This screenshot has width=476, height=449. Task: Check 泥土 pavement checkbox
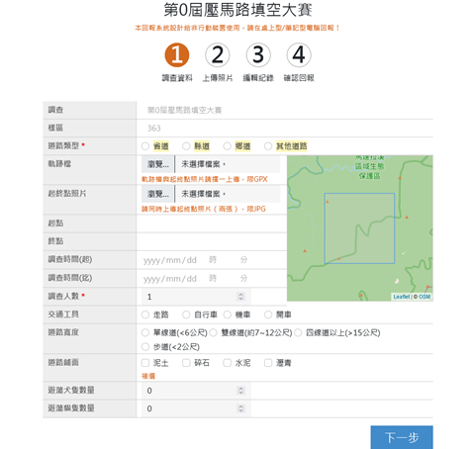point(145,363)
